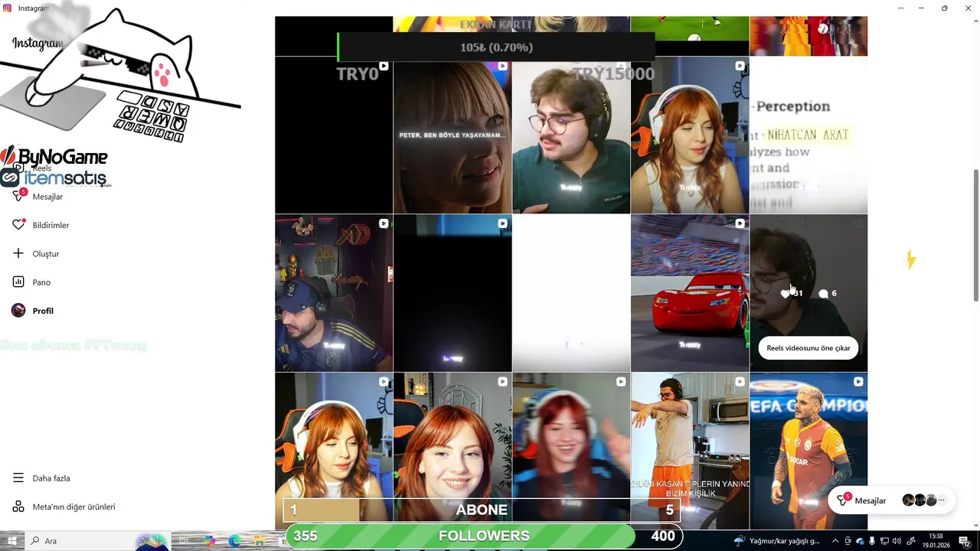Click the heart icon showing 31 likes
Viewport: 980px width, 551px height.
pos(786,293)
